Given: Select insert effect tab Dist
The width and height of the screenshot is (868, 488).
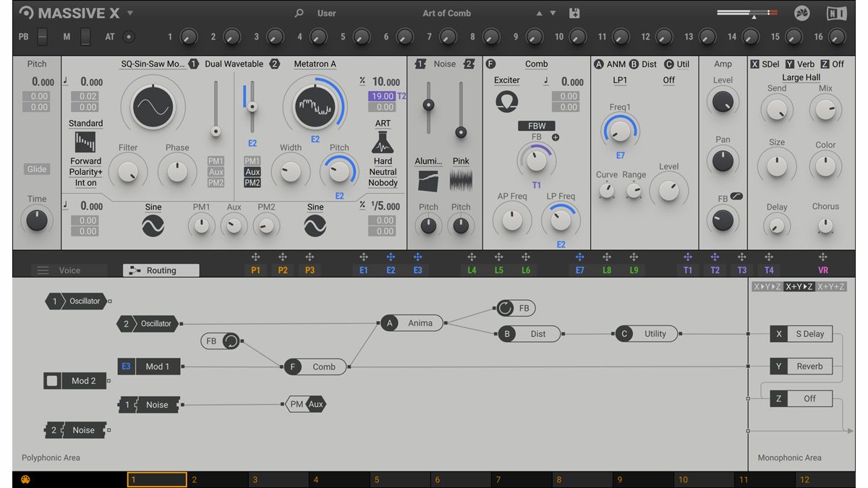Looking at the screenshot, I should 643,64.
